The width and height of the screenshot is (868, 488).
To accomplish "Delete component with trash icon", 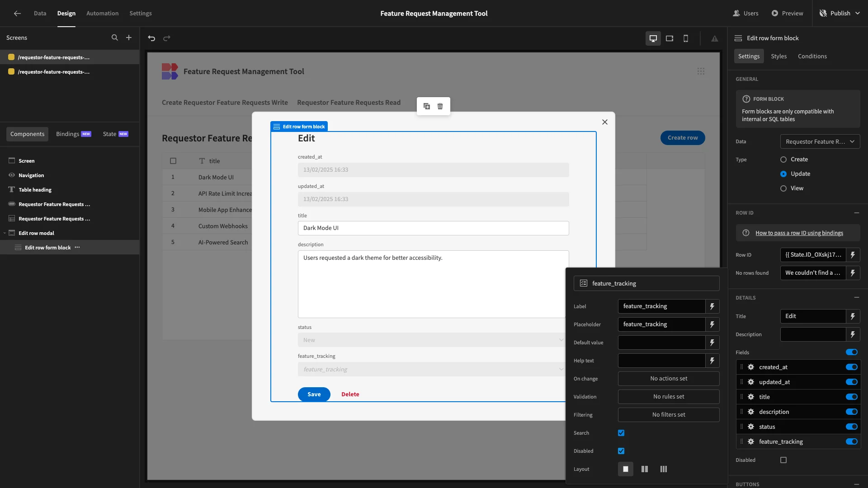I will coord(440,106).
